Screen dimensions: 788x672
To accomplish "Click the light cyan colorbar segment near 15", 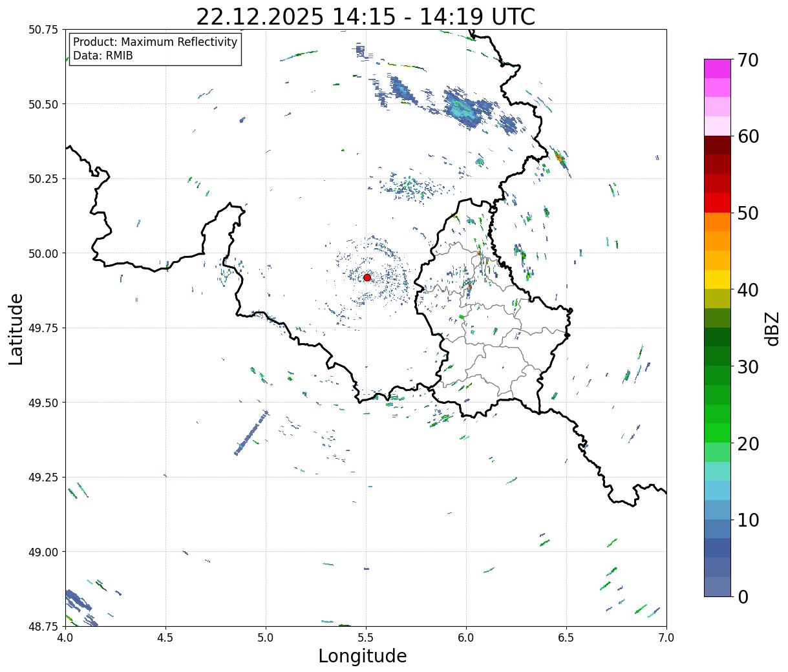I will point(718,471).
